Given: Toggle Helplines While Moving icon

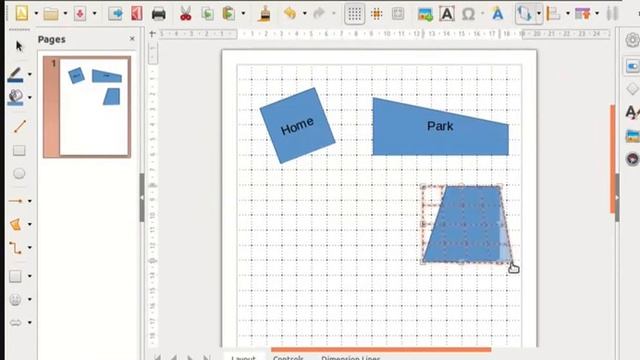Looking at the screenshot, I should 398,14.
